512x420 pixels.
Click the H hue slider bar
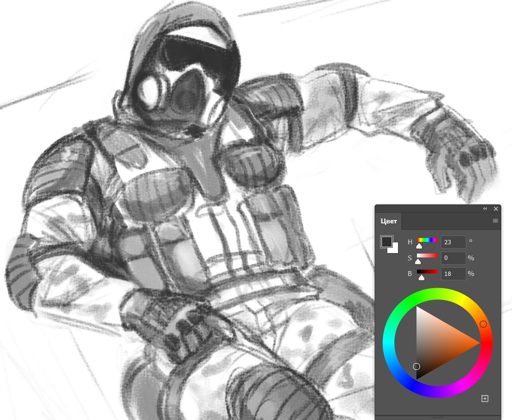(x=427, y=240)
